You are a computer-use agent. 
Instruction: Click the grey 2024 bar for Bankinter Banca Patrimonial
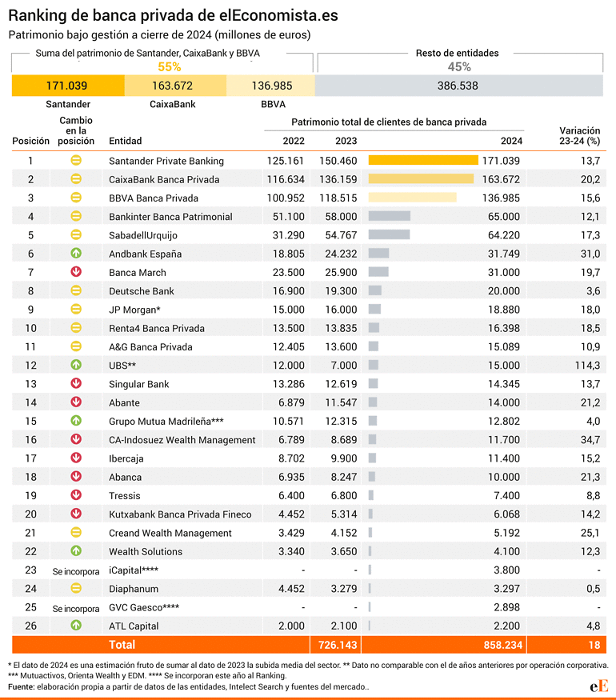(x=390, y=216)
